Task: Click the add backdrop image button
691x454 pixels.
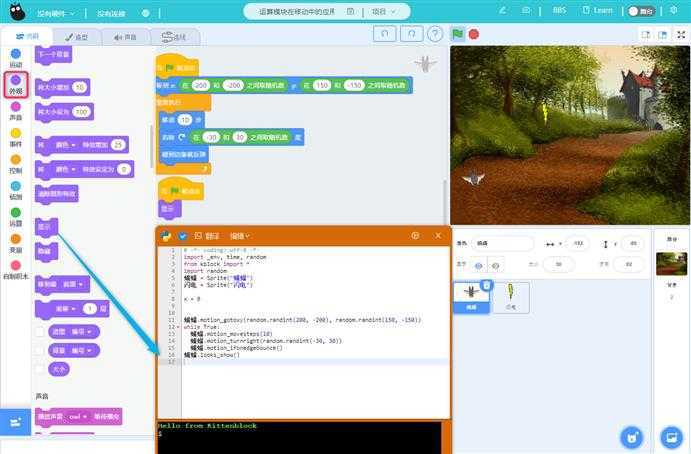Action: click(672, 437)
